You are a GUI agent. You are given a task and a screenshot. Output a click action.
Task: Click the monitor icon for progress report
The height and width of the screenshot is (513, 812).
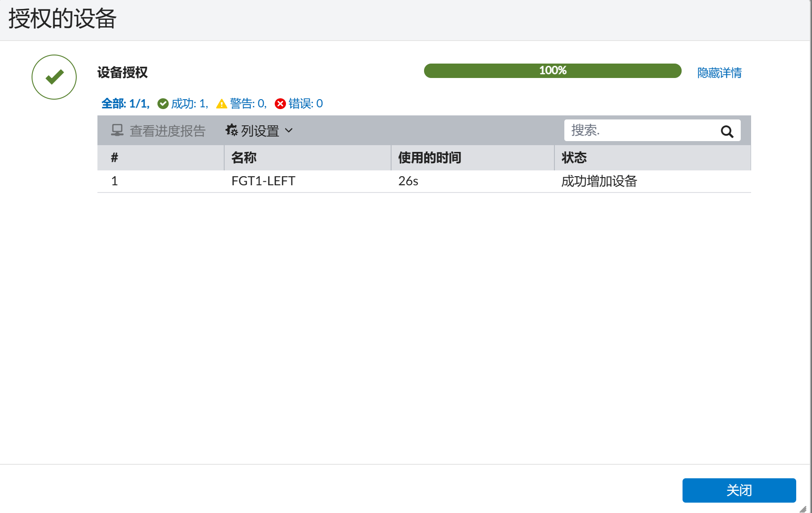coord(117,130)
